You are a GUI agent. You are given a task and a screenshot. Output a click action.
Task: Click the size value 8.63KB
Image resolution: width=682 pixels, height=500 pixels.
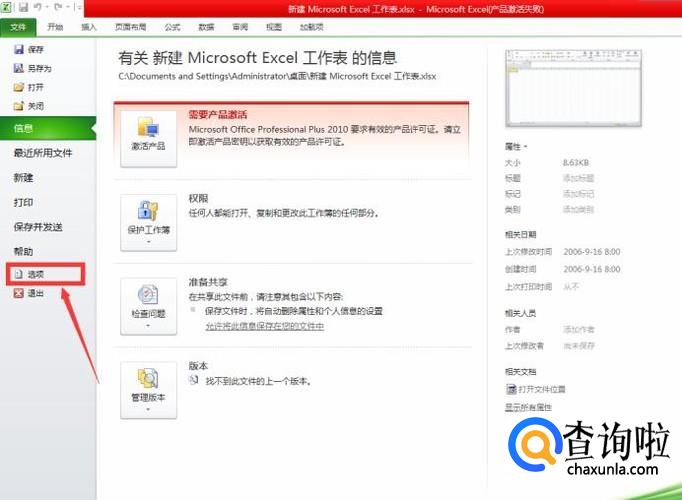point(575,163)
